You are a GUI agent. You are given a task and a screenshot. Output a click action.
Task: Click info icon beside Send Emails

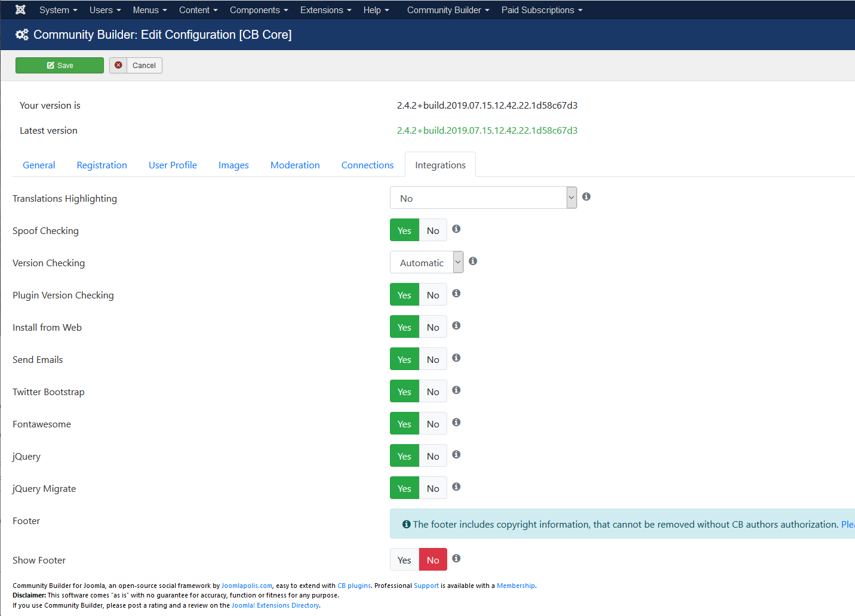[x=456, y=358]
